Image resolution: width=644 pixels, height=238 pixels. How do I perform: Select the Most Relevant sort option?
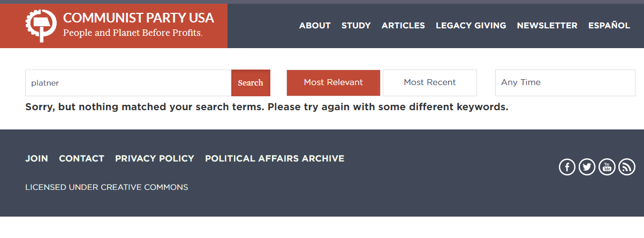tap(333, 83)
